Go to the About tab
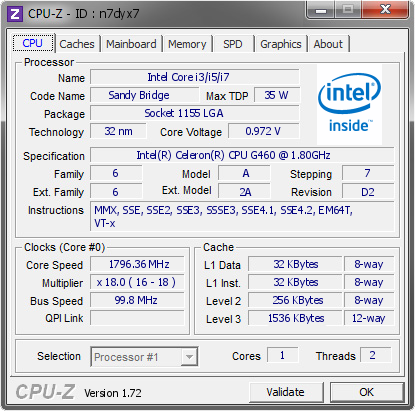Image resolution: width=415 pixels, height=411 pixels. coord(328,44)
